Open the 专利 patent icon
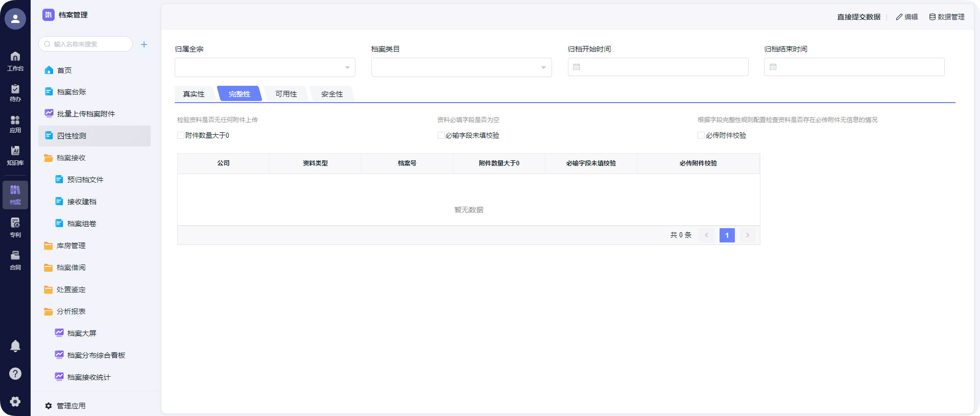This screenshot has width=980, height=416. [x=15, y=227]
